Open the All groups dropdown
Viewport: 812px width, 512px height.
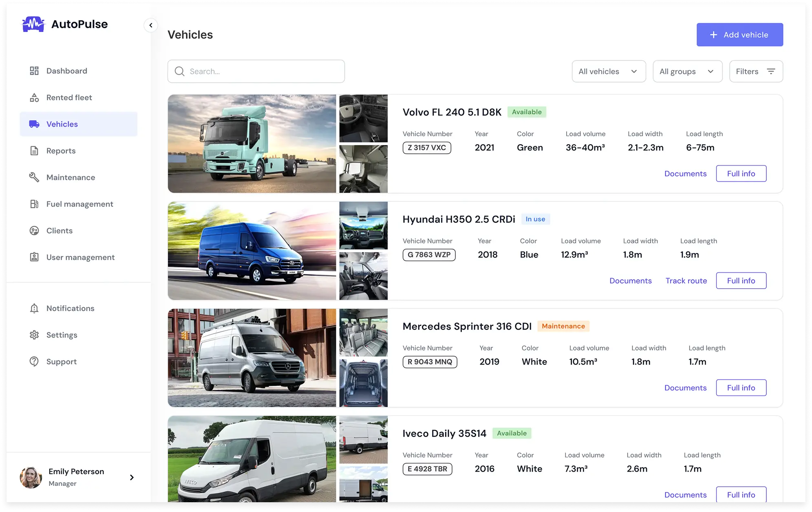687,71
